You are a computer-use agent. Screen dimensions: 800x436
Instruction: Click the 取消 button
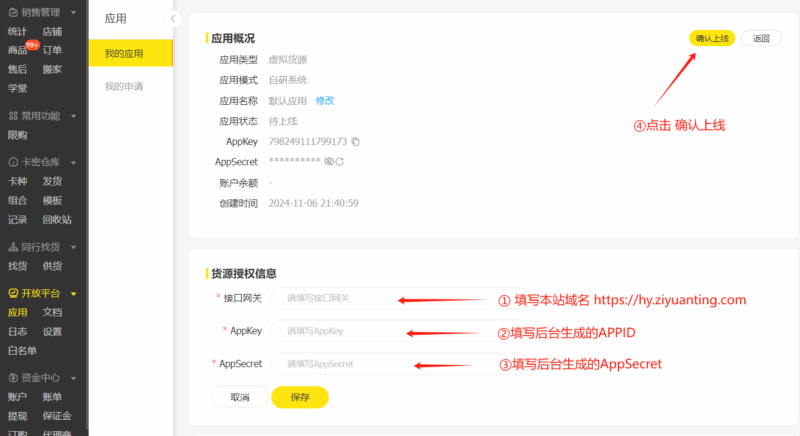pos(240,397)
